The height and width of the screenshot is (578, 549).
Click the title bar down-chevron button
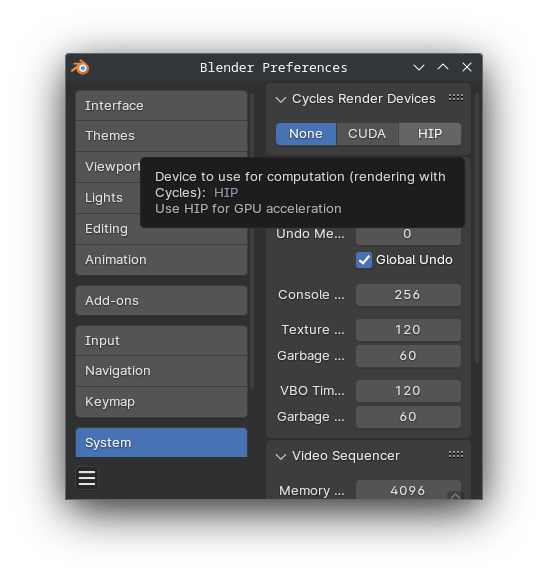419,67
